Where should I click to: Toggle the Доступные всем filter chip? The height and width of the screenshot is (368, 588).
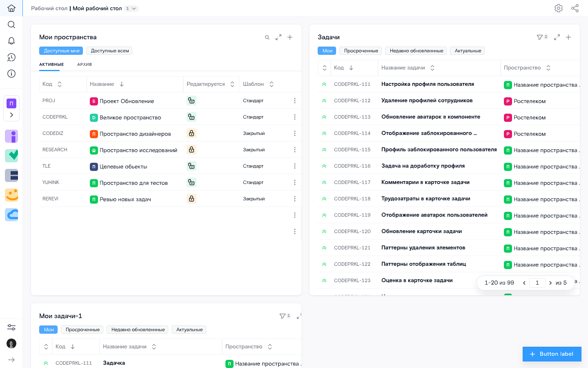pos(109,51)
